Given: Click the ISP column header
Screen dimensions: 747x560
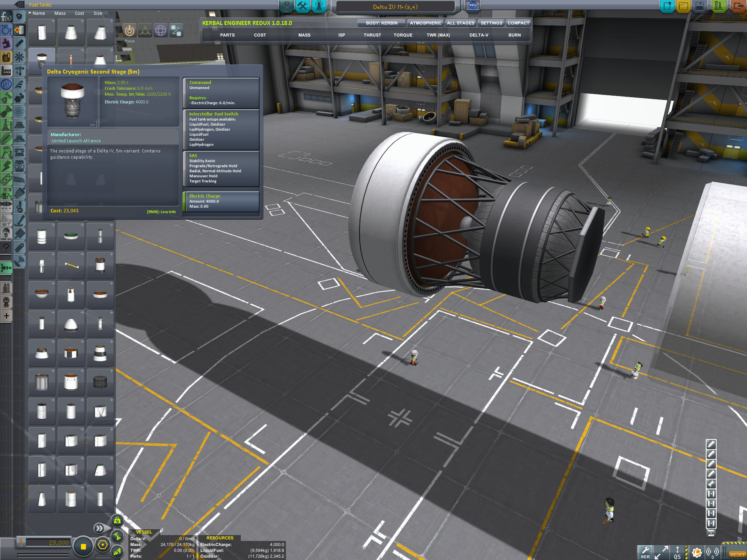Looking at the screenshot, I should (x=342, y=35).
